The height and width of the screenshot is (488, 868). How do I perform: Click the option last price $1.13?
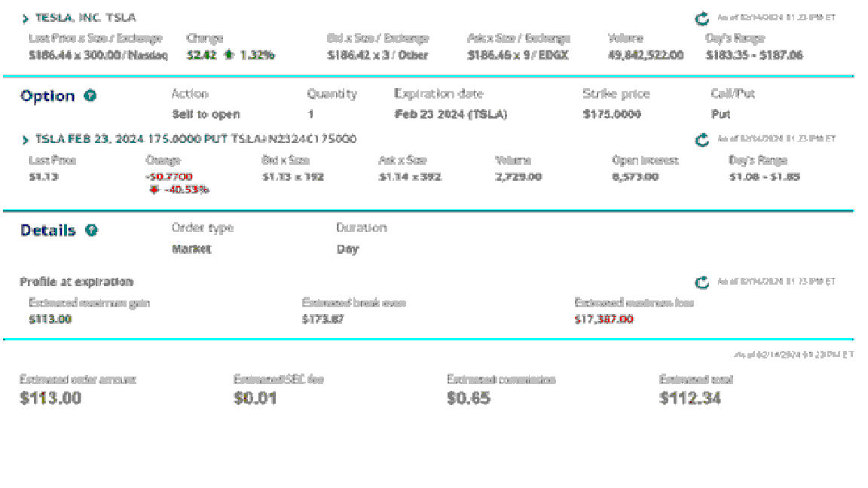coord(43,177)
